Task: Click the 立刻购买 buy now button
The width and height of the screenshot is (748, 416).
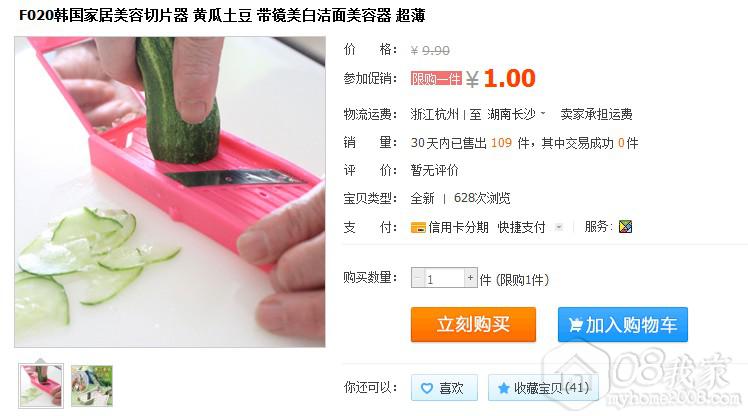Action: (x=473, y=325)
